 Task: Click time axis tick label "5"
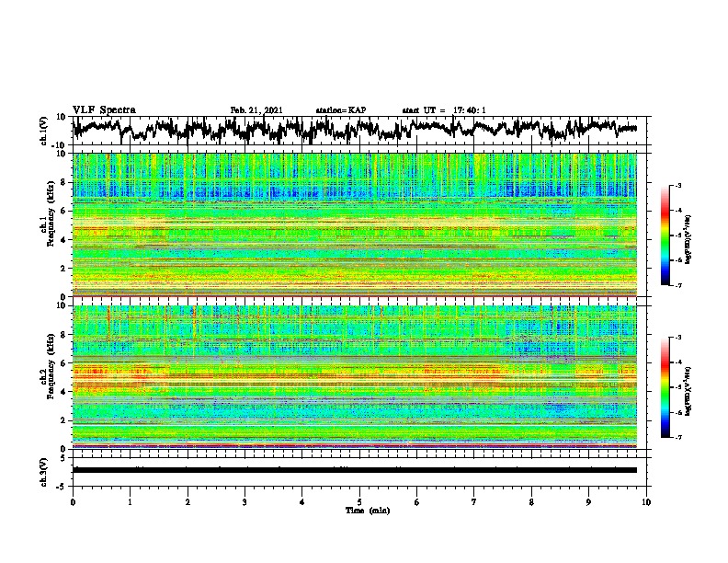coord(359,502)
